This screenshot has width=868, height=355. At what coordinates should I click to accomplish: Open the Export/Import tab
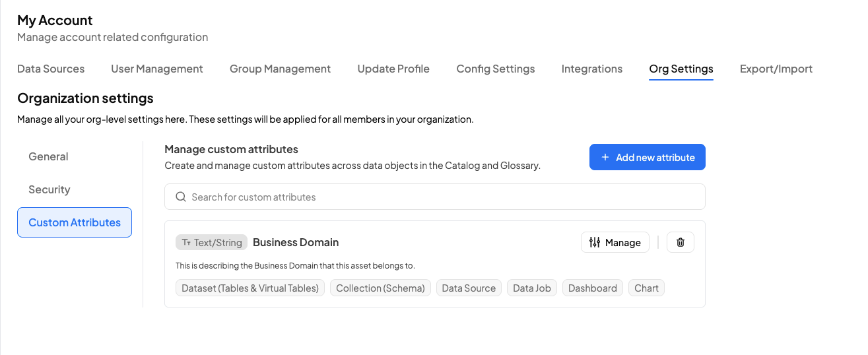[x=776, y=69]
